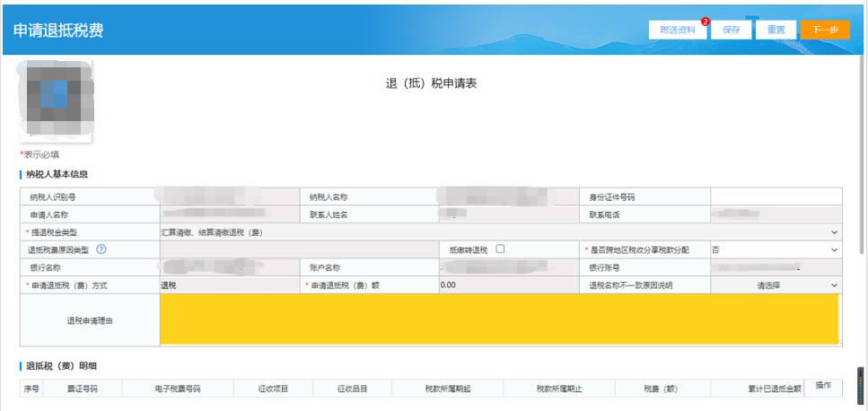Screen dimensions: 868x411
Task: Click the 保存 save button
Action: [732, 30]
